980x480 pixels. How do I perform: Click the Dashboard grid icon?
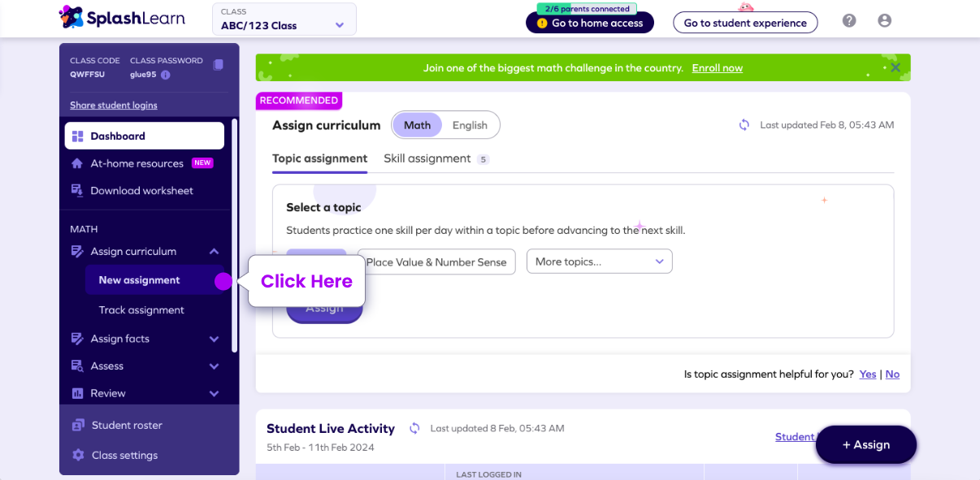[80, 135]
